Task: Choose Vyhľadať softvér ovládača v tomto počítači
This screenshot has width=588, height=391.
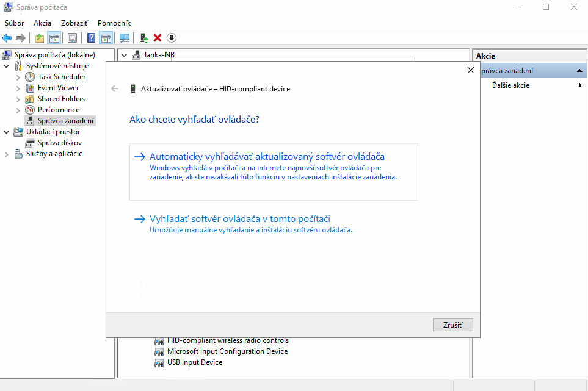Action: (x=240, y=219)
